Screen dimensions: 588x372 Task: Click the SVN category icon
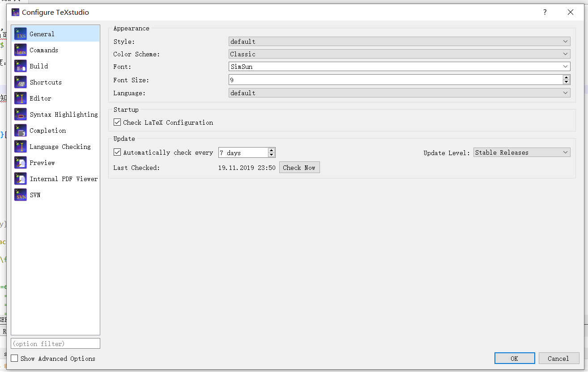[21, 195]
